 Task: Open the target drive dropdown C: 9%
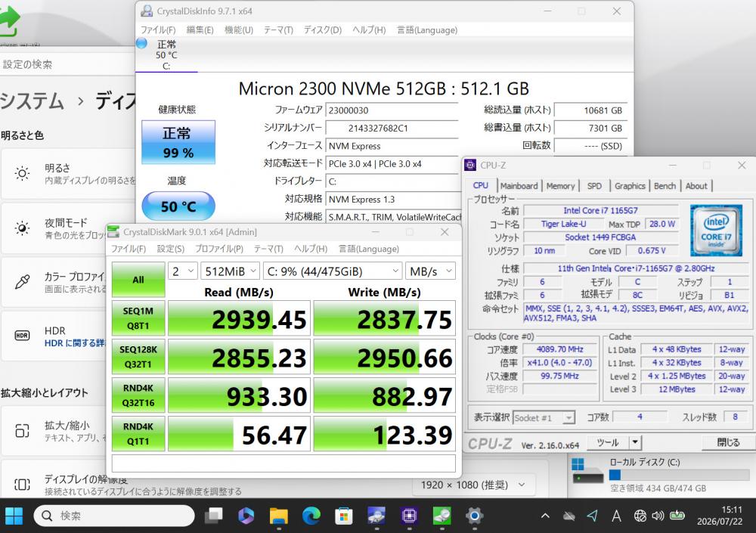click(333, 271)
